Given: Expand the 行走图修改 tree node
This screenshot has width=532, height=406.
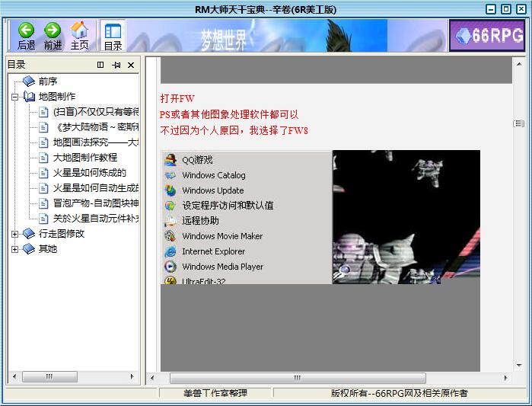Looking at the screenshot, I should tap(14, 234).
